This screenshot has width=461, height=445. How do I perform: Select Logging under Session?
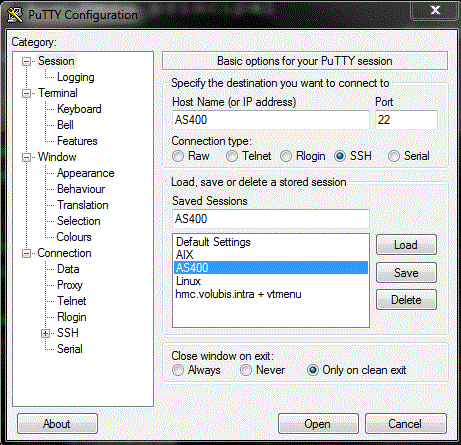pyautogui.click(x=76, y=77)
